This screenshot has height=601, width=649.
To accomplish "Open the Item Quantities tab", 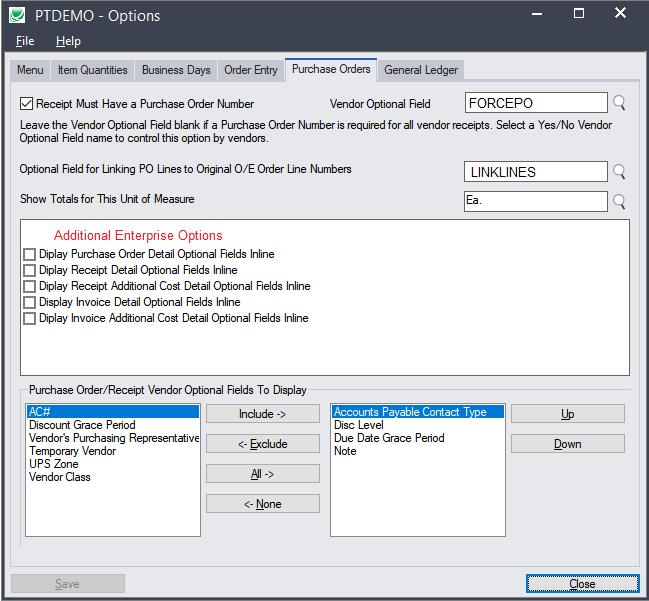I will pyautogui.click(x=92, y=70).
